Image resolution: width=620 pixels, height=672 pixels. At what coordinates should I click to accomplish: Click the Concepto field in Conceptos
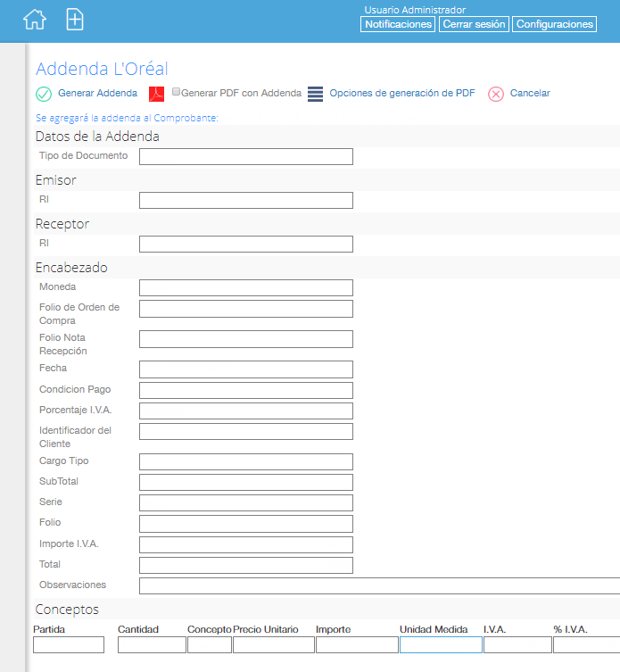click(210, 645)
